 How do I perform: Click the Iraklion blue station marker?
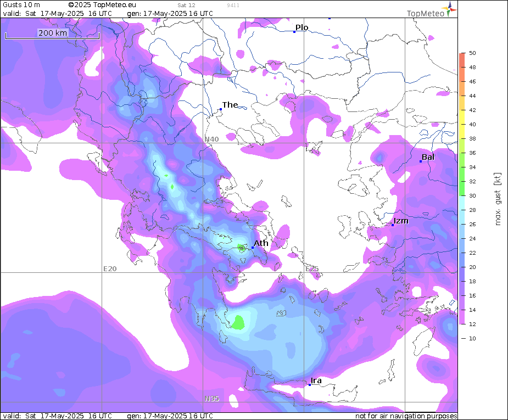[x=310, y=385]
